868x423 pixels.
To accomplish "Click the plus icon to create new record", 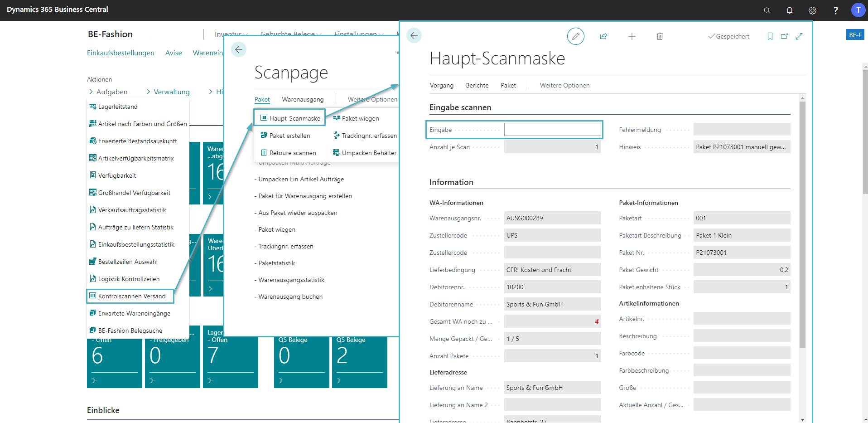I will pyautogui.click(x=632, y=36).
